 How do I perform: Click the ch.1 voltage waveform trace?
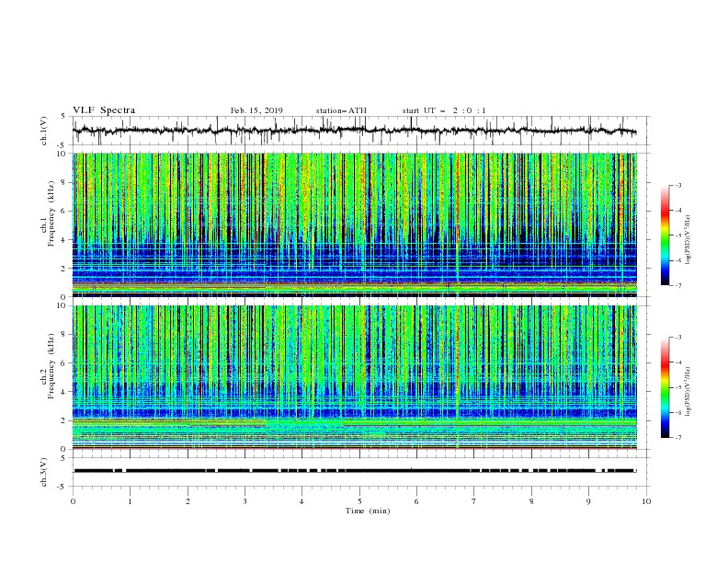click(x=355, y=131)
